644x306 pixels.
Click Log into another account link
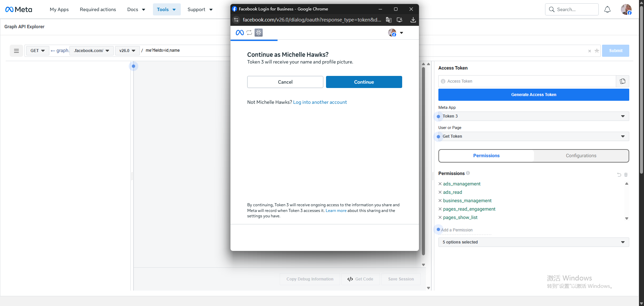[320, 102]
